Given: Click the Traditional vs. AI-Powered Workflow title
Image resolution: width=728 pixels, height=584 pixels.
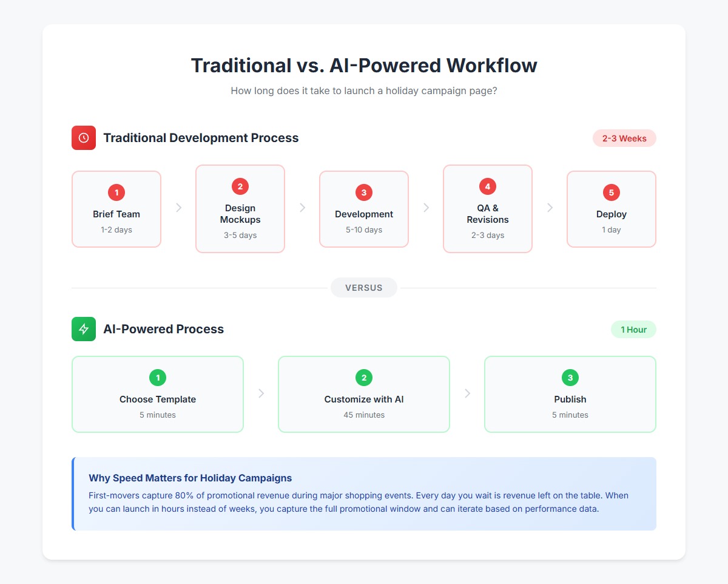Looking at the screenshot, I should pos(364,66).
